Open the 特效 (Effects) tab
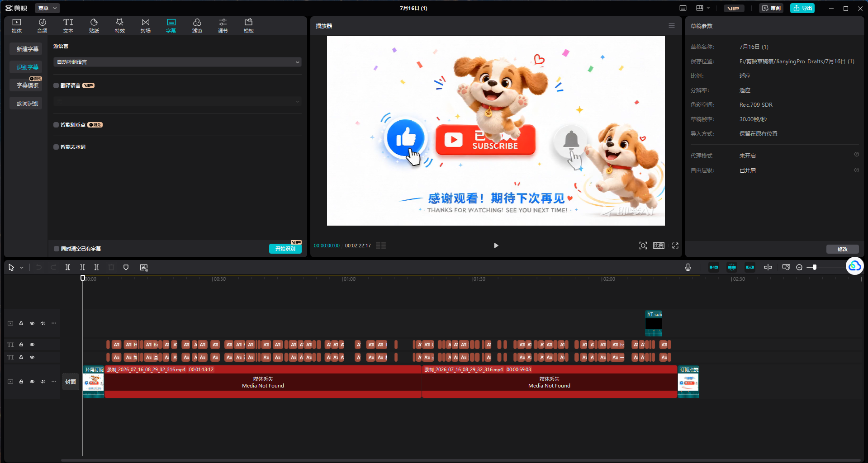This screenshot has width=868, height=463. point(120,26)
